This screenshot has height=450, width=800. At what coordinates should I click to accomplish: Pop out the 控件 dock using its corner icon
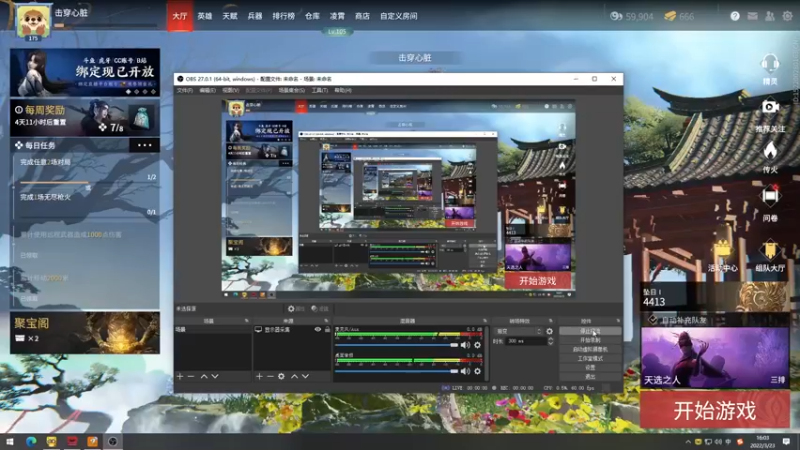coord(618,321)
